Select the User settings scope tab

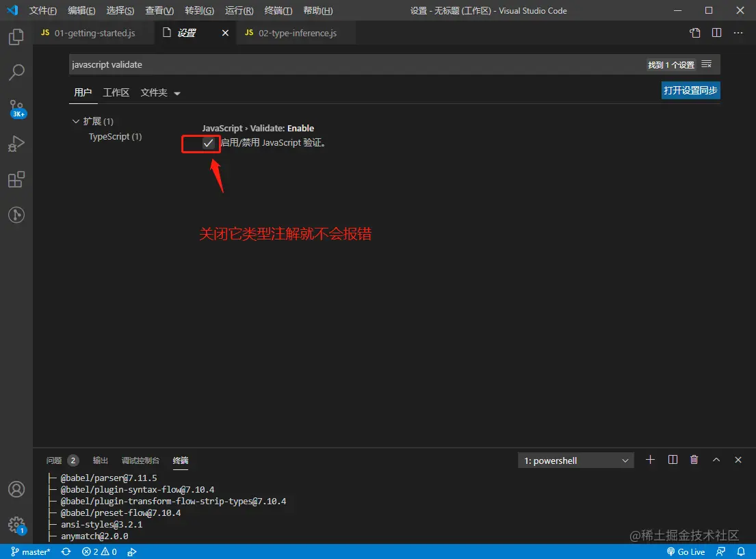[x=83, y=92]
